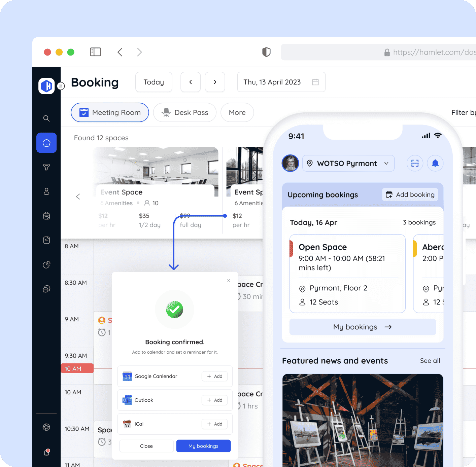Tap See all beside Featured news and events
Viewport: 476px width, 467px height.
point(430,361)
